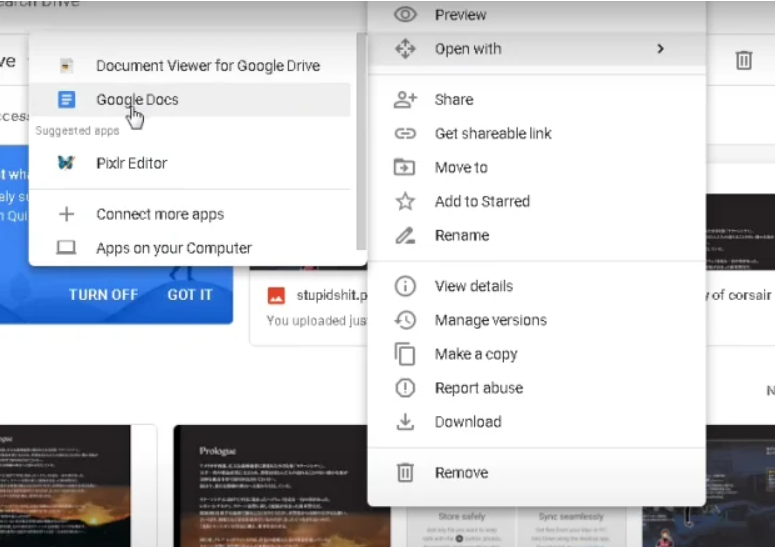Viewport: 775px width, 547px height.
Task: Choose Move to in the context menu
Action: (461, 167)
